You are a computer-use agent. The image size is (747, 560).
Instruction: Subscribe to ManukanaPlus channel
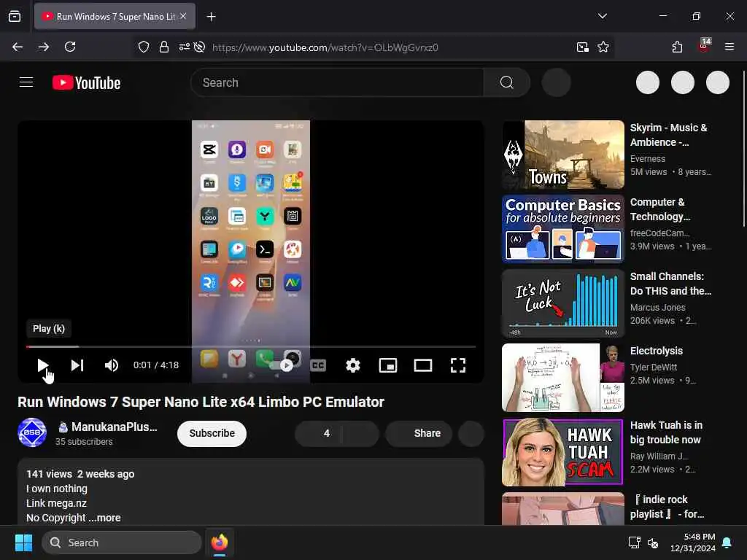[x=212, y=433]
